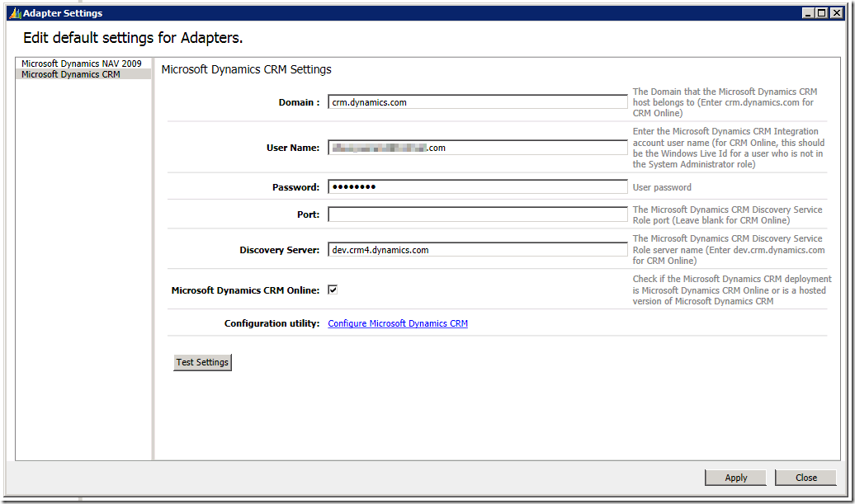
Task: Click the Windows Live Id help text
Action: click(x=729, y=148)
